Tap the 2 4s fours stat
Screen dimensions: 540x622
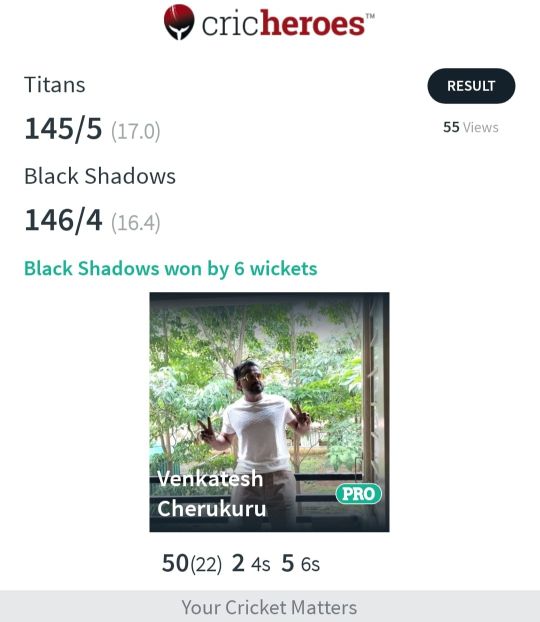[x=251, y=563]
